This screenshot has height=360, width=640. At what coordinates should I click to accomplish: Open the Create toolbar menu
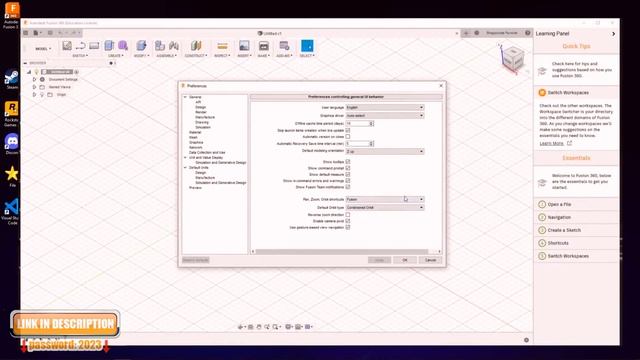[116, 56]
